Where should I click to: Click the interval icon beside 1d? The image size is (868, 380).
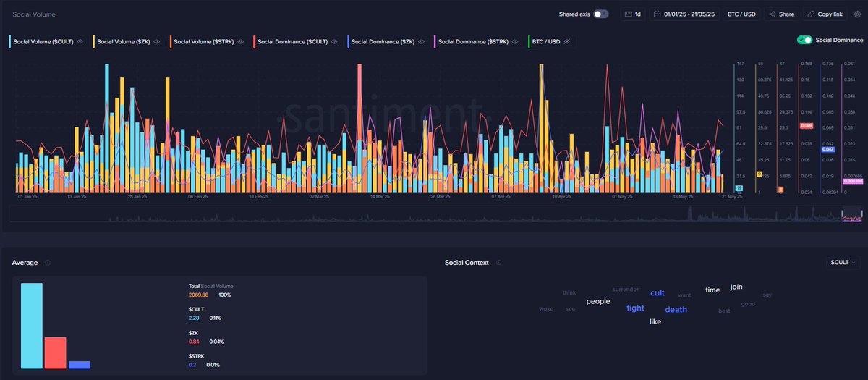pyautogui.click(x=628, y=14)
